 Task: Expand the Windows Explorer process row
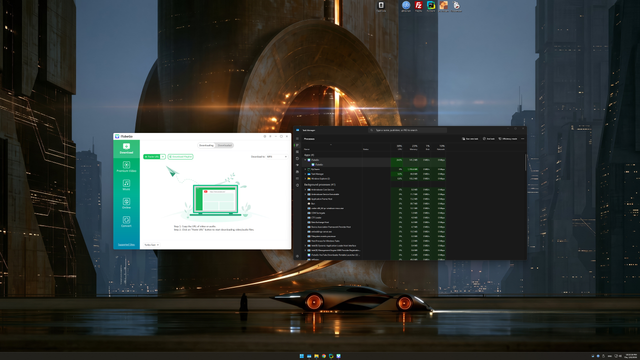305,179
